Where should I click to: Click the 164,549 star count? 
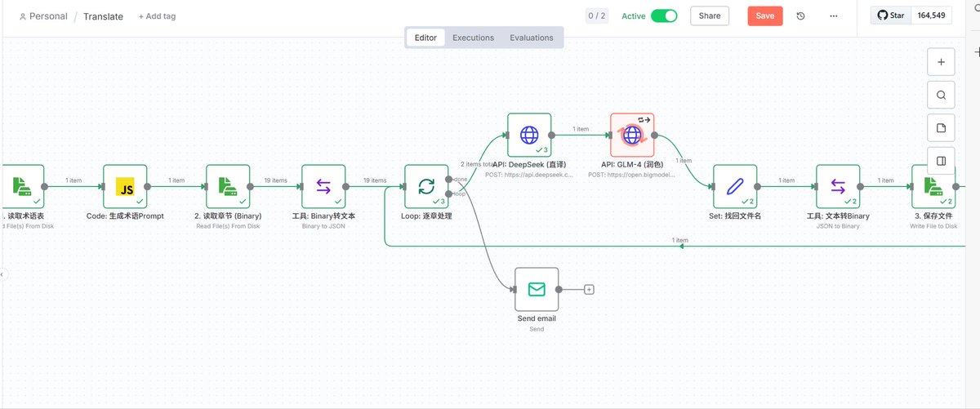[x=932, y=16]
